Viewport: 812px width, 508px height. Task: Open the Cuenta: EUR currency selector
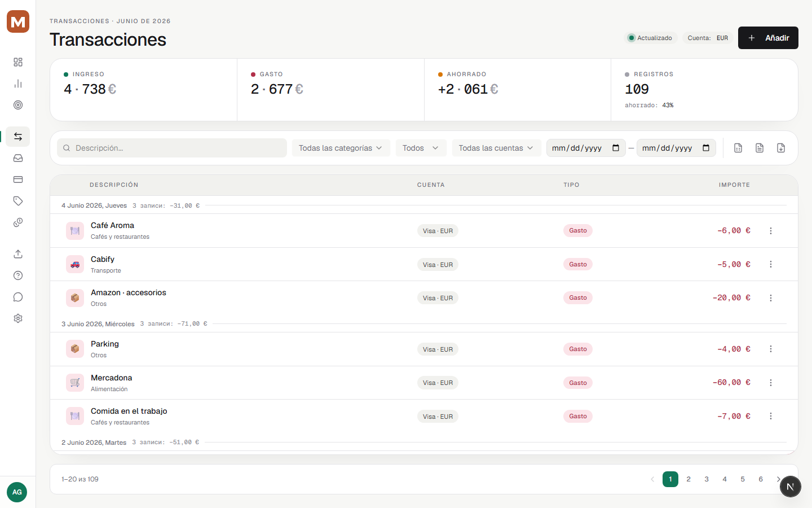coord(708,38)
